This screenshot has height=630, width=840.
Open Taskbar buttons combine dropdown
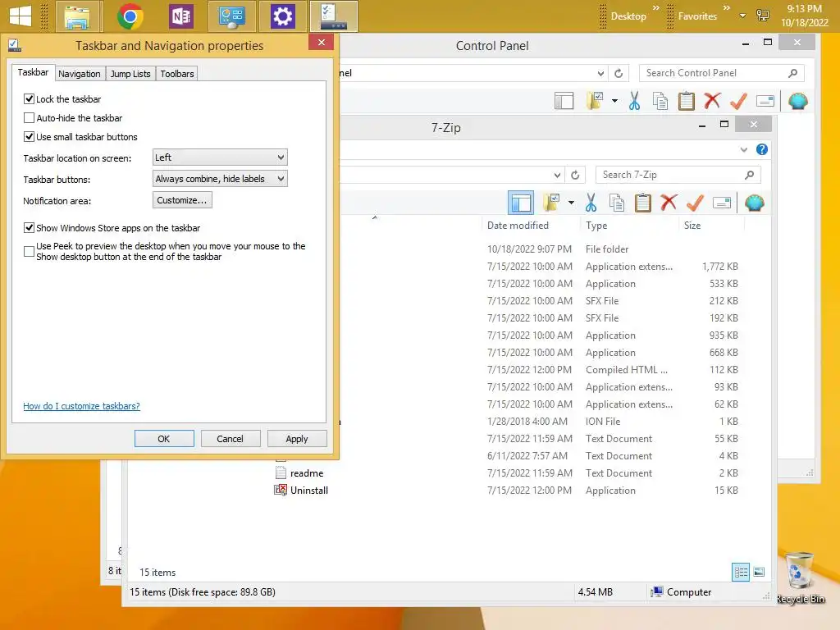click(x=220, y=179)
